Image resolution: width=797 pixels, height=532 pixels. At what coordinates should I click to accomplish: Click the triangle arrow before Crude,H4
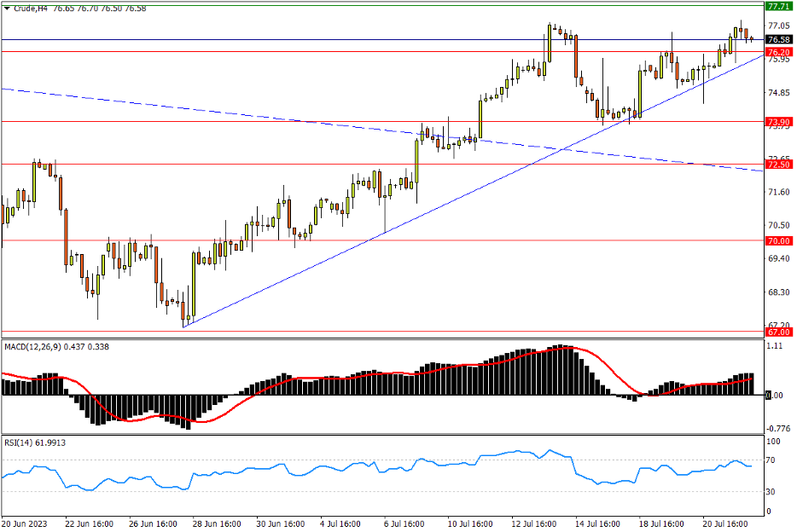tap(8, 9)
